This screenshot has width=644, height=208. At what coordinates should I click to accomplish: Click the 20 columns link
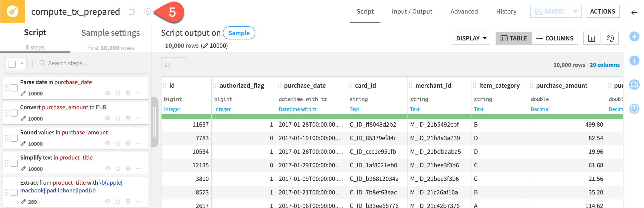click(x=605, y=65)
